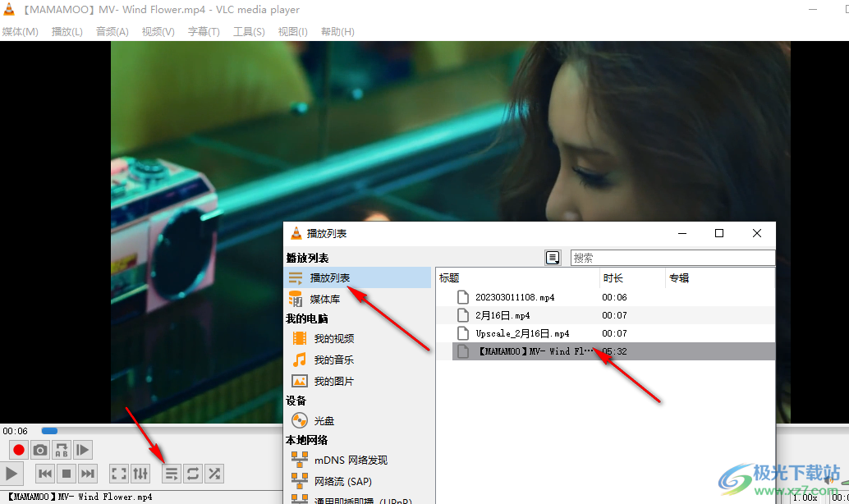Open extended settings equalizer icon
Screen dimensions: 849x504
(x=140, y=474)
